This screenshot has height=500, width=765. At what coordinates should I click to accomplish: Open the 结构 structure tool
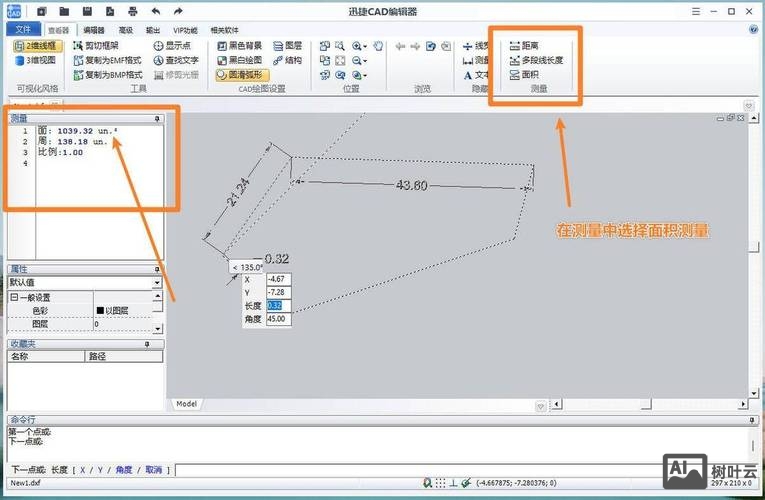point(287,60)
